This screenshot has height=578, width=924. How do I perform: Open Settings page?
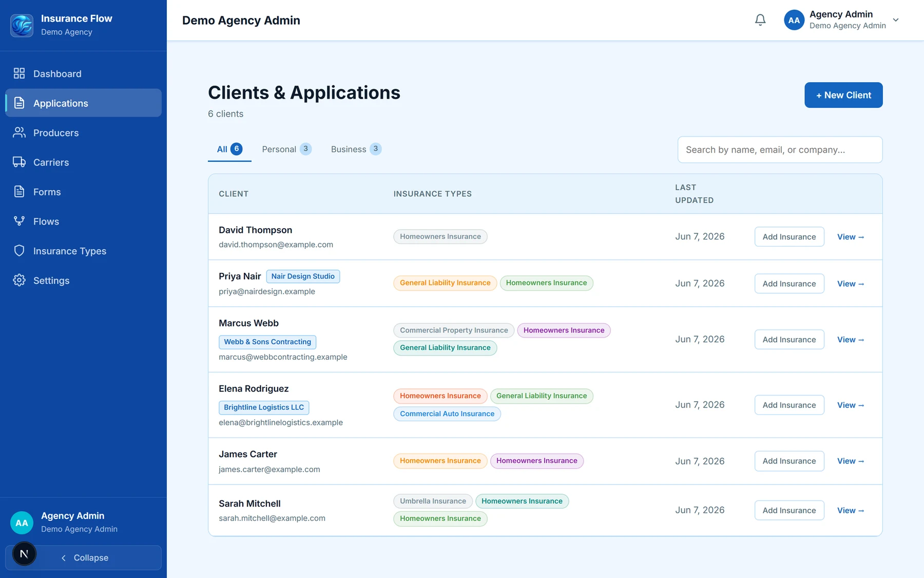pyautogui.click(x=83, y=280)
